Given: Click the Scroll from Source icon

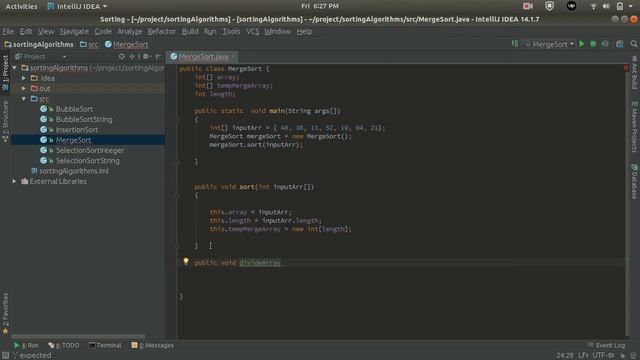Looking at the screenshot, I should [x=122, y=56].
